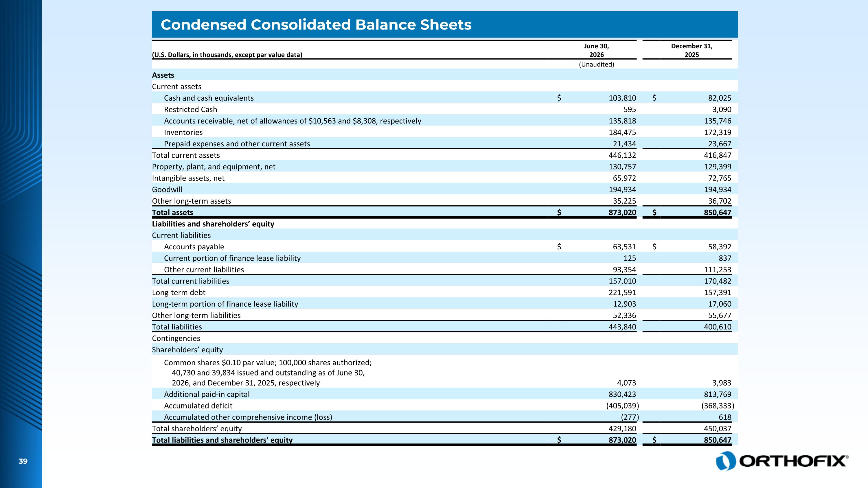Select the Accounts payable label
This screenshot has width=868, height=488.
(x=194, y=247)
